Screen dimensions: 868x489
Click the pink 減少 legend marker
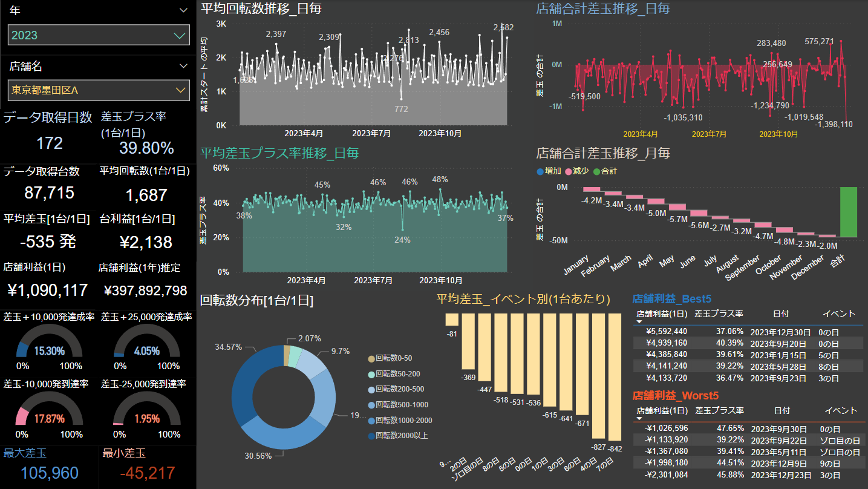tap(568, 171)
